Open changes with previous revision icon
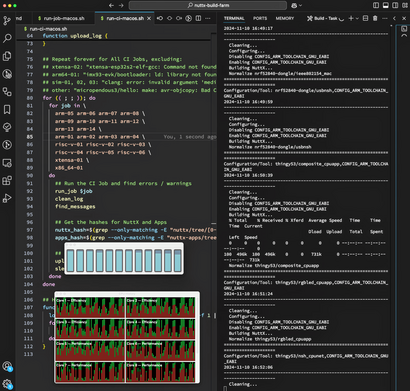 [160, 18]
